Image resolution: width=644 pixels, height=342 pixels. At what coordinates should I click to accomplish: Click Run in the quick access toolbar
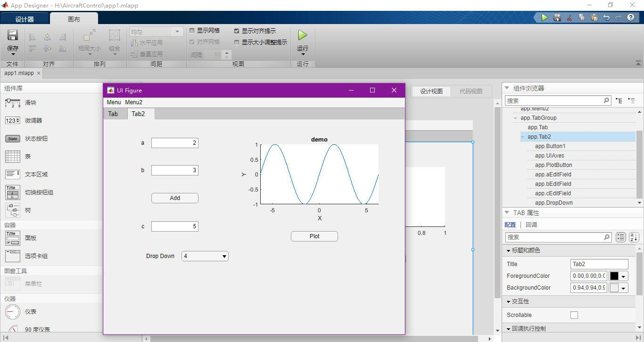tap(545, 18)
